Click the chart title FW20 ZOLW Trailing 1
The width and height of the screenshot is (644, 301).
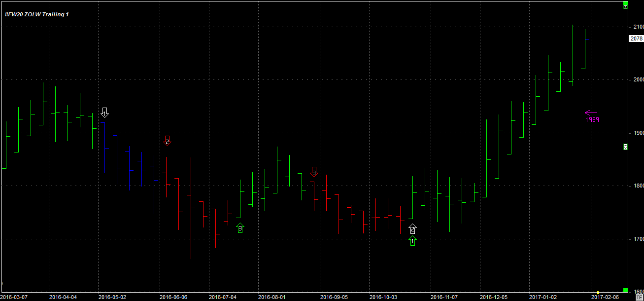coord(37,14)
